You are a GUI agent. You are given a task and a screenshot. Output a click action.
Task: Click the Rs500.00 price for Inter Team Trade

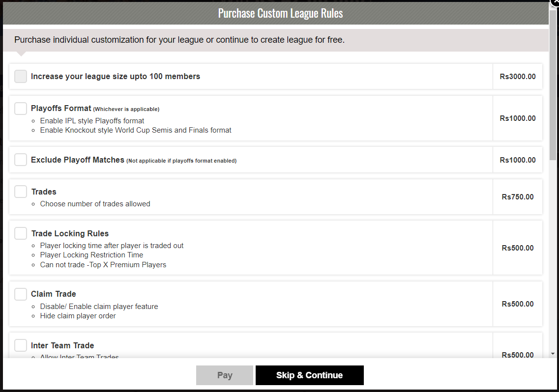tap(518, 355)
